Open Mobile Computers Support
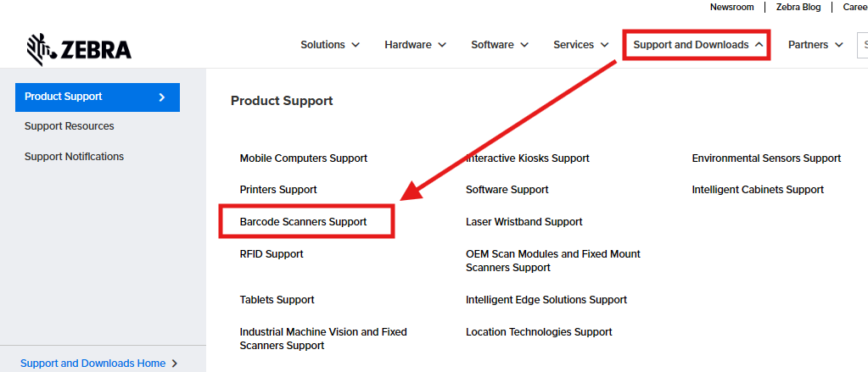Screen dimensions: 868x372 tap(304, 158)
